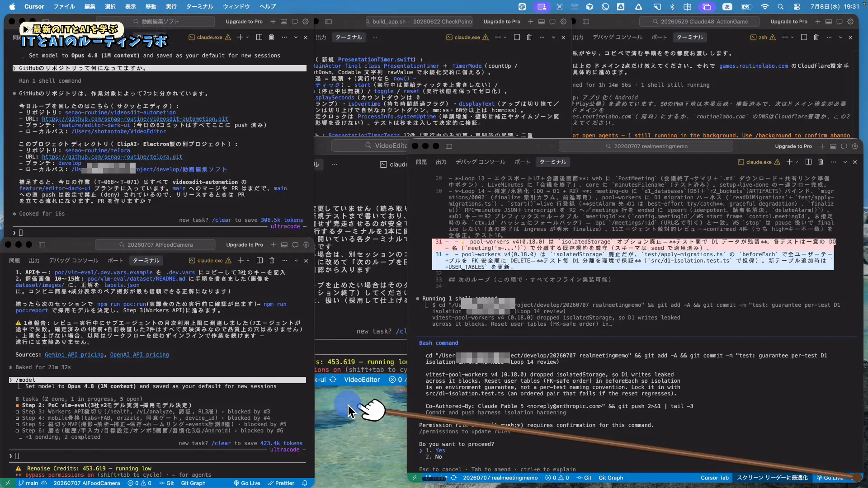Kill terminal in the AIFoodCamera window
This screenshot has width=868, height=488.
(x=272, y=260)
